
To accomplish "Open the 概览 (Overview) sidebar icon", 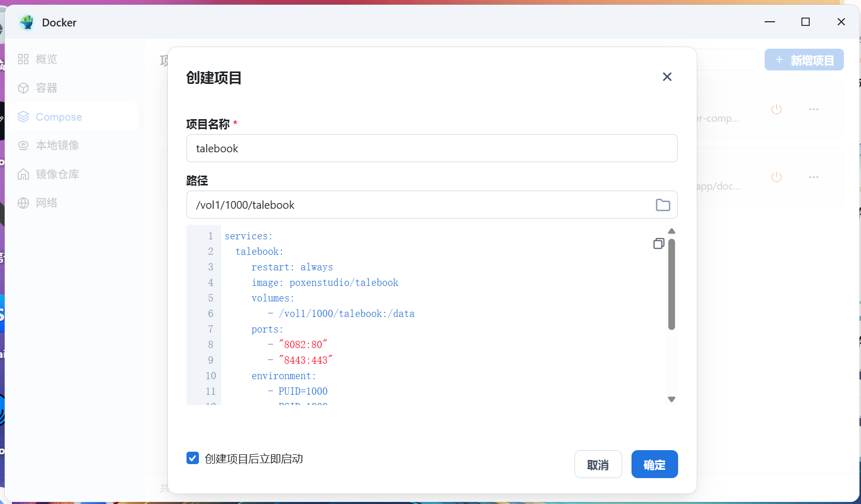I will click(x=23, y=59).
